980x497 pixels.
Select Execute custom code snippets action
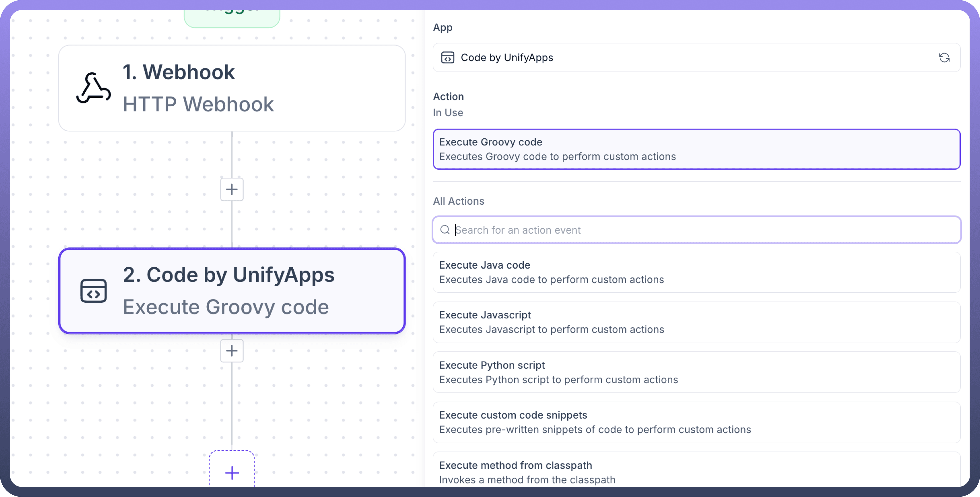point(696,422)
